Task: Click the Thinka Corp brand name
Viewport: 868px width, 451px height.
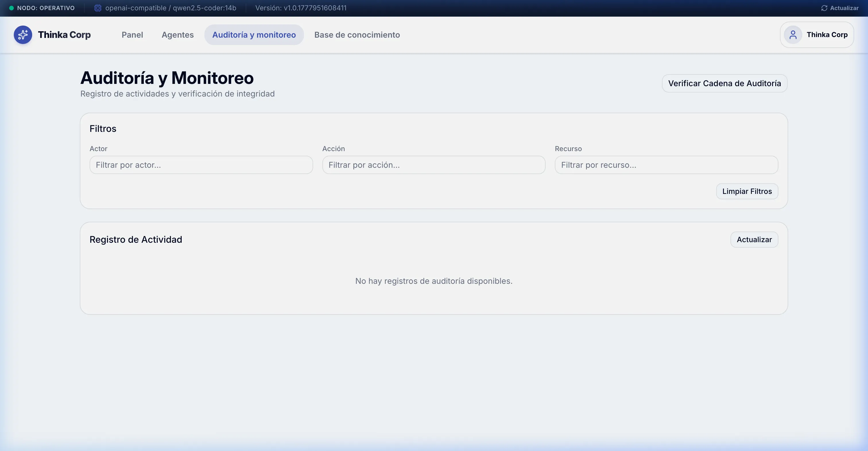Action: [64, 35]
